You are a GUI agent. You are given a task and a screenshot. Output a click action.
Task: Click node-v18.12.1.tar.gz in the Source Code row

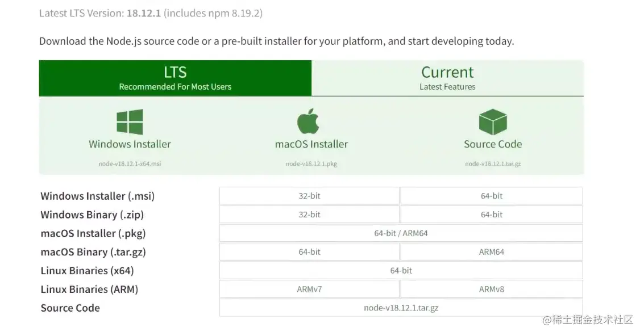pos(401,308)
